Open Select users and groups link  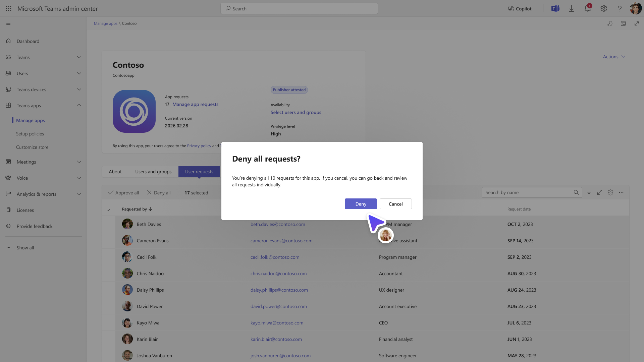coord(296,112)
